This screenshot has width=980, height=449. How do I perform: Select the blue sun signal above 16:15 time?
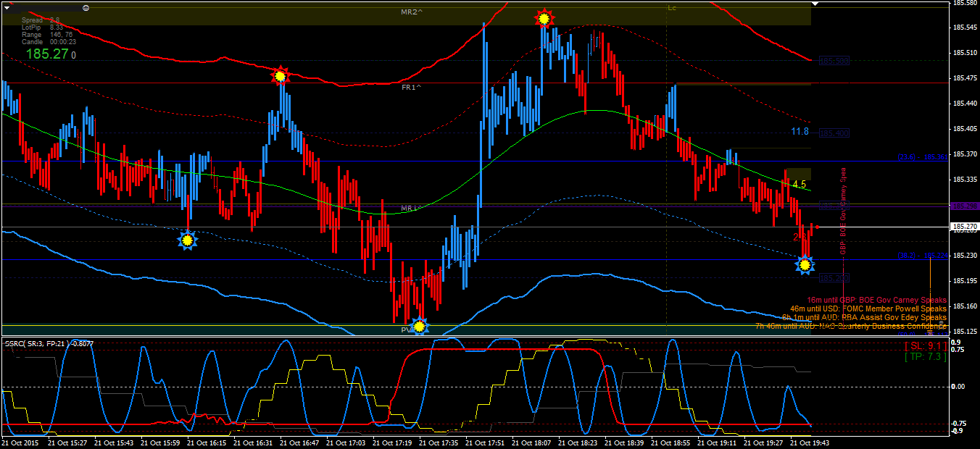(x=187, y=240)
